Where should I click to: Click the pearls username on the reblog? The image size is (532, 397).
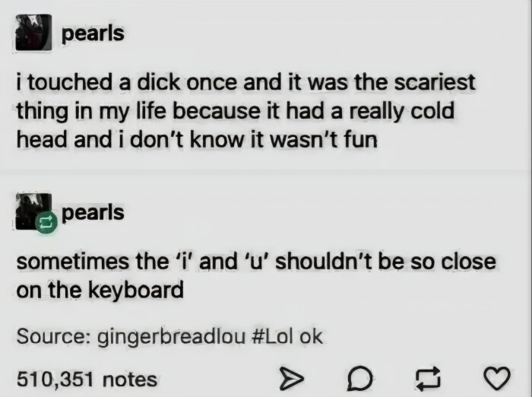click(93, 213)
